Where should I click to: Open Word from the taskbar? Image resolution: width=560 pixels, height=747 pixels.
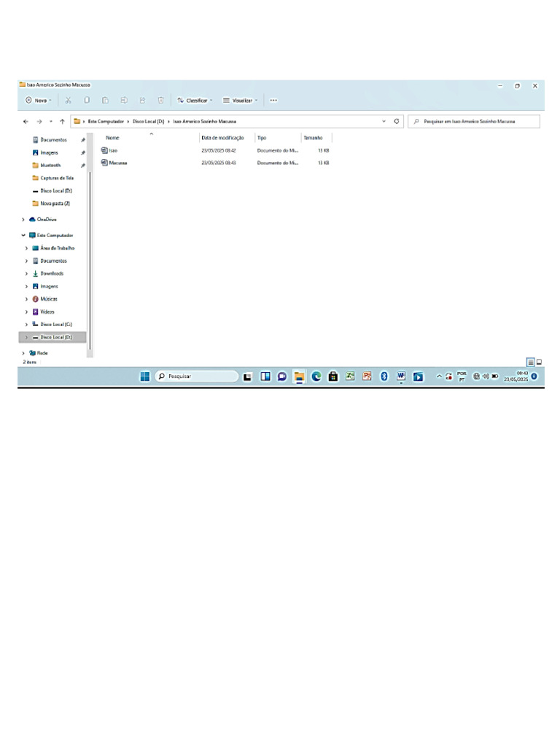tap(401, 376)
